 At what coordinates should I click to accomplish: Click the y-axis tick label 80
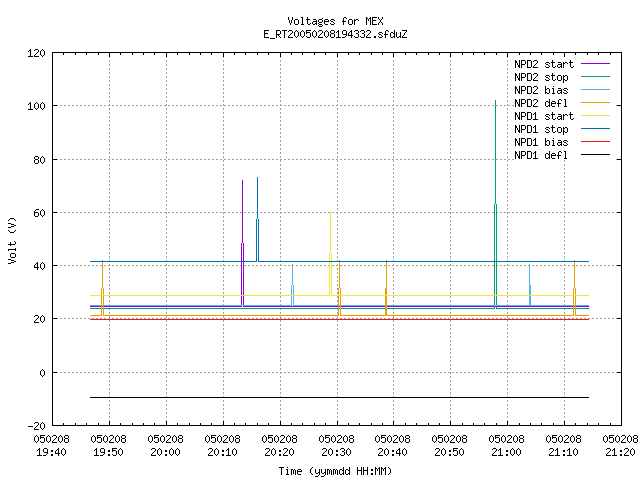39,160
